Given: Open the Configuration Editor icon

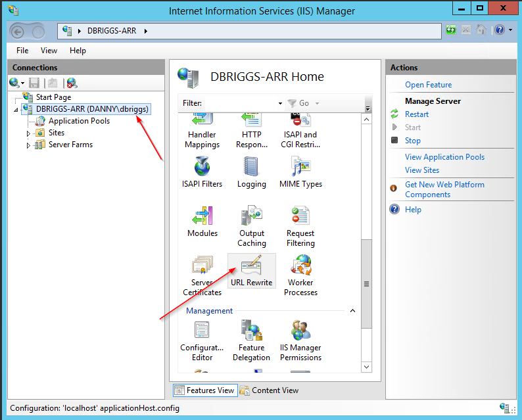Looking at the screenshot, I should click(x=202, y=340).
